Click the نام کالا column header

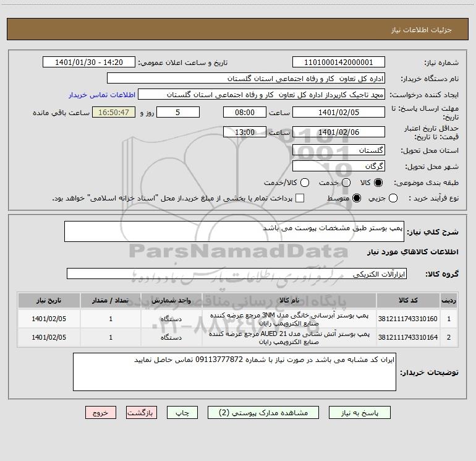coord(289,301)
